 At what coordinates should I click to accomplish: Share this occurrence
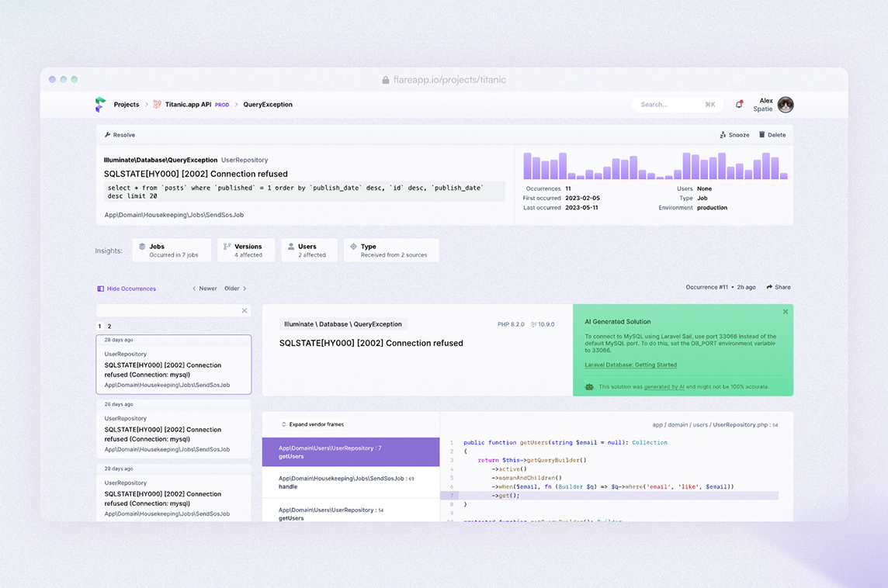[x=779, y=287]
